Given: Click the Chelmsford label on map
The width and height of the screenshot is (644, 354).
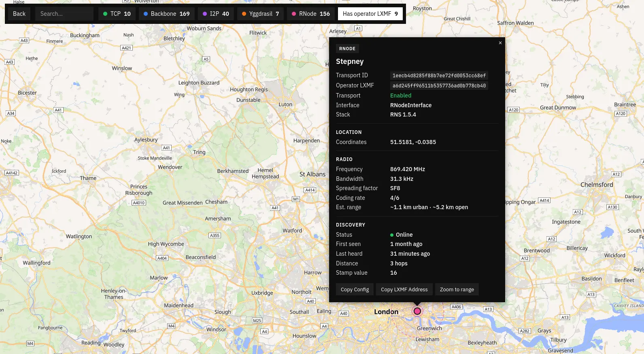Looking at the screenshot, I should tap(597, 184).
